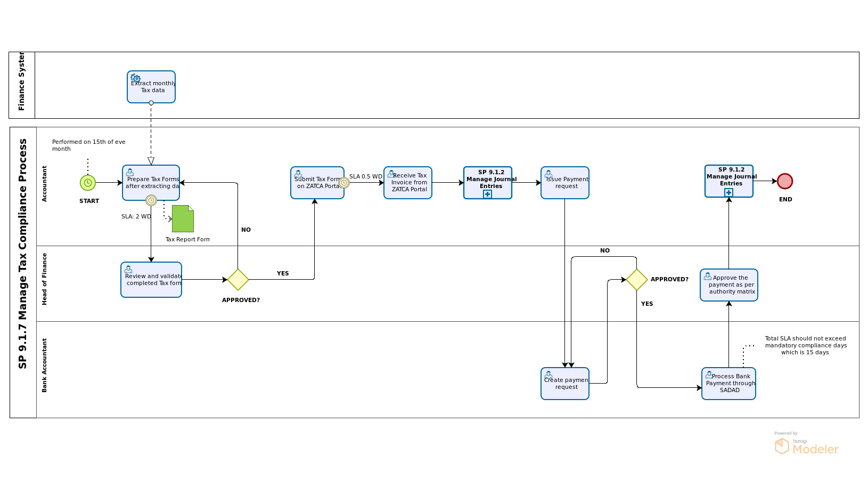Click the green START timer event
This screenshot has height=496, width=868.
click(x=88, y=183)
